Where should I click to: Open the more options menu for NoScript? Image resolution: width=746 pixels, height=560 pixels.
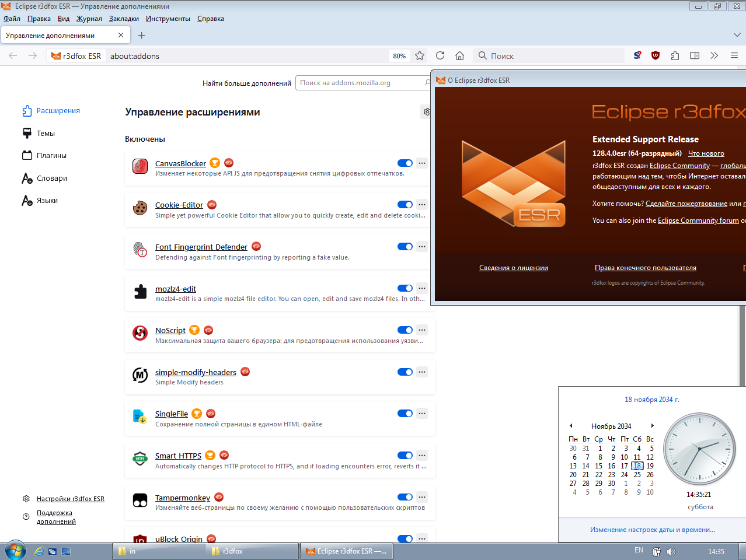[422, 330]
